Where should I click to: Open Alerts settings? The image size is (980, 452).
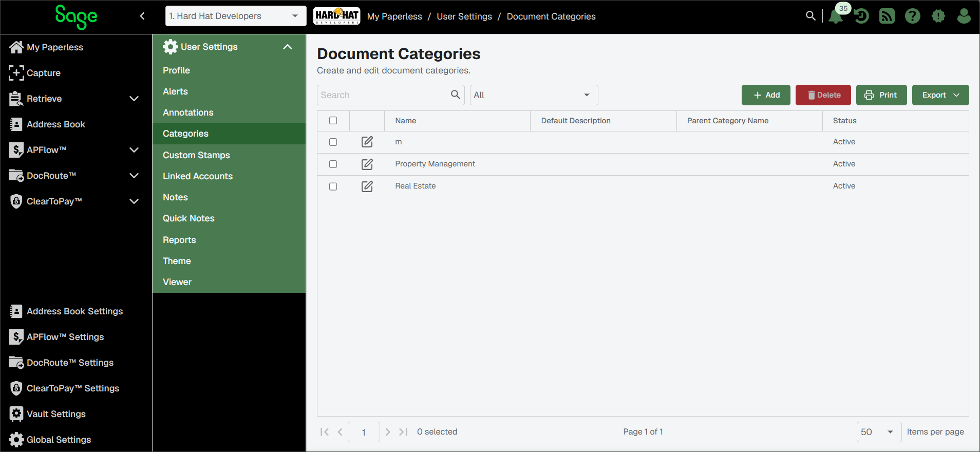[229, 91]
